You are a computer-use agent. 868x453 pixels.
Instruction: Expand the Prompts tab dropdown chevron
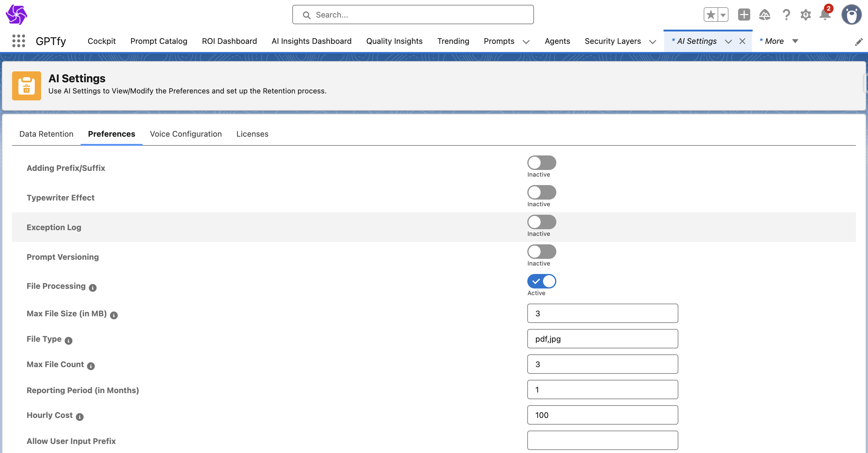coord(526,41)
